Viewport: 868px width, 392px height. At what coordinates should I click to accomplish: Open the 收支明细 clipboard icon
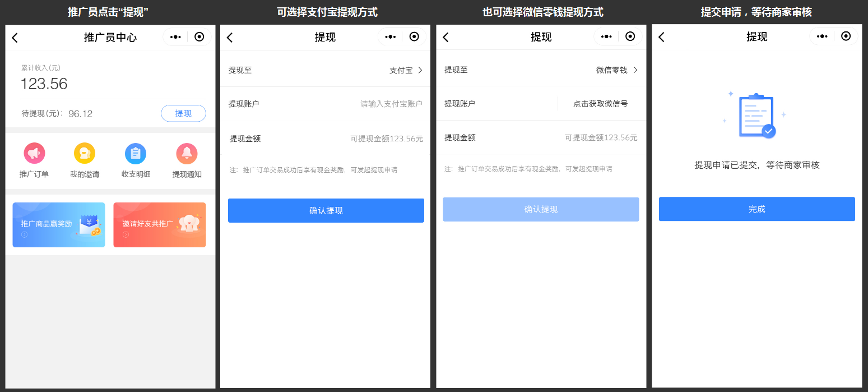[136, 153]
